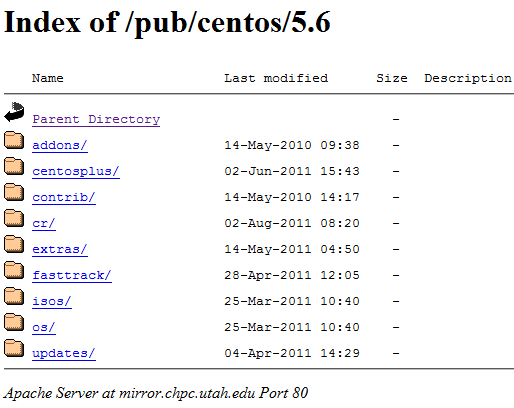Click the folder icon beside fasttrack/
This screenshot has width=514, height=408.
coord(14,270)
